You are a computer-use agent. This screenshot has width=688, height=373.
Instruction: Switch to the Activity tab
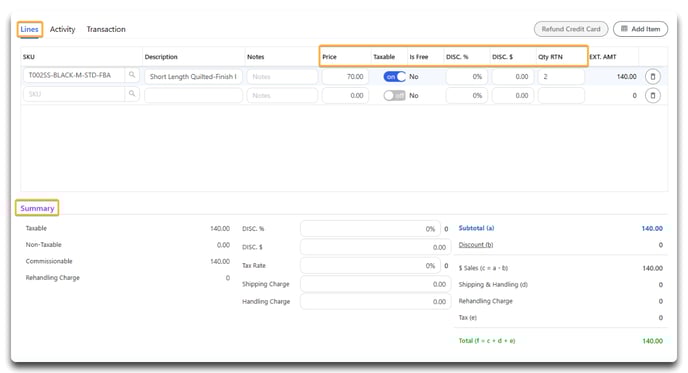(62, 29)
